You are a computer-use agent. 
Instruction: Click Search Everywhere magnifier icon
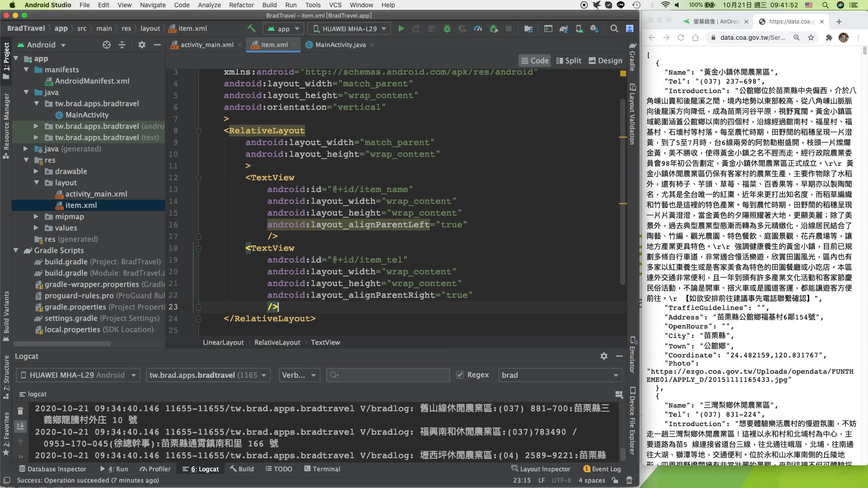614,28
